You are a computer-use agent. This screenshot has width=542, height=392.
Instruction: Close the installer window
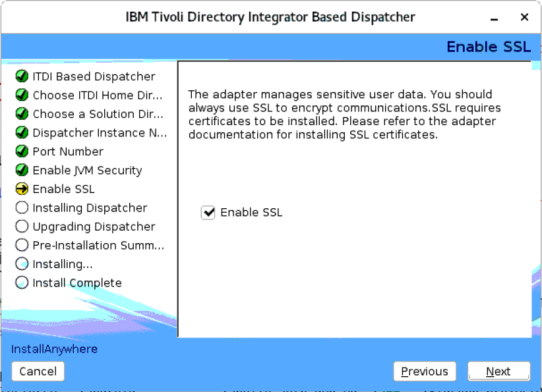524,17
